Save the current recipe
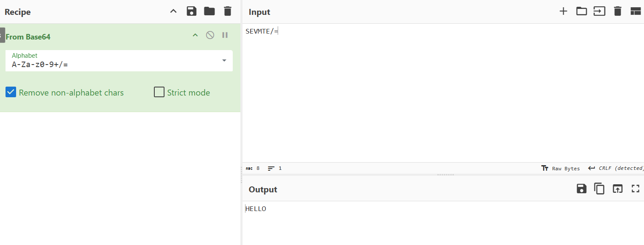 [192, 11]
